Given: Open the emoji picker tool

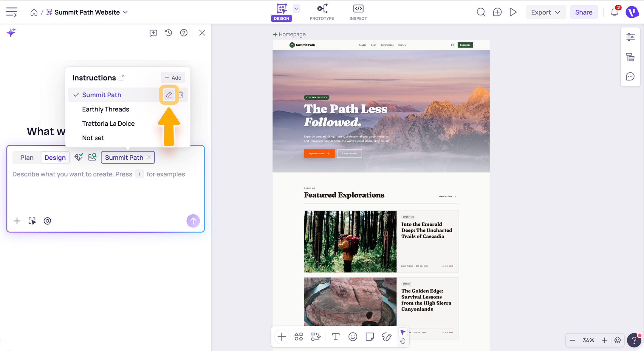Looking at the screenshot, I should [353, 337].
